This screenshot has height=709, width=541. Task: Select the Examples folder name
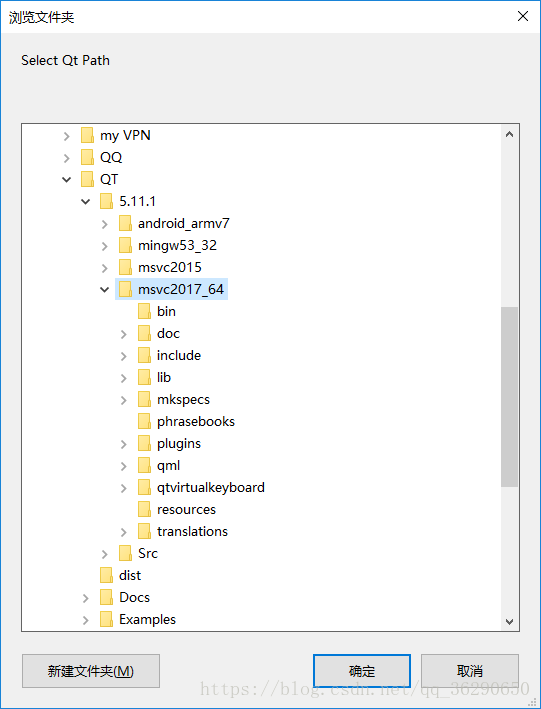(147, 619)
